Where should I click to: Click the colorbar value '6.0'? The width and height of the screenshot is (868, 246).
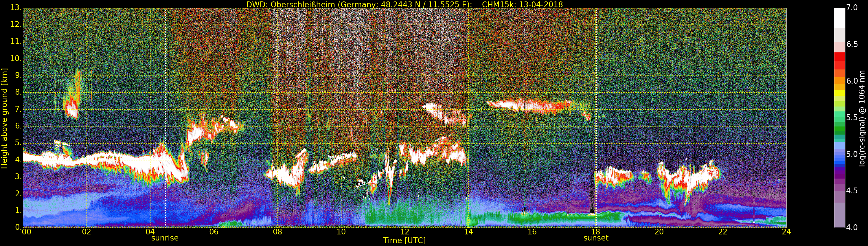coord(852,81)
